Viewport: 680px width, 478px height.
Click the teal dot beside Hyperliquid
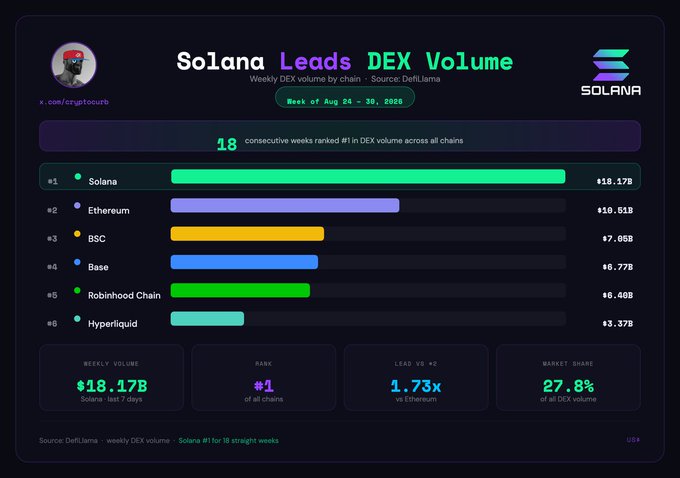tap(77, 319)
